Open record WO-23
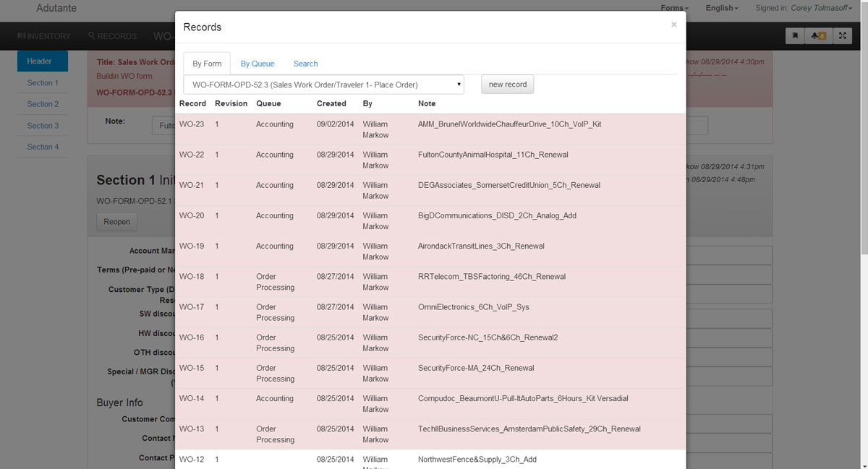 pos(192,124)
